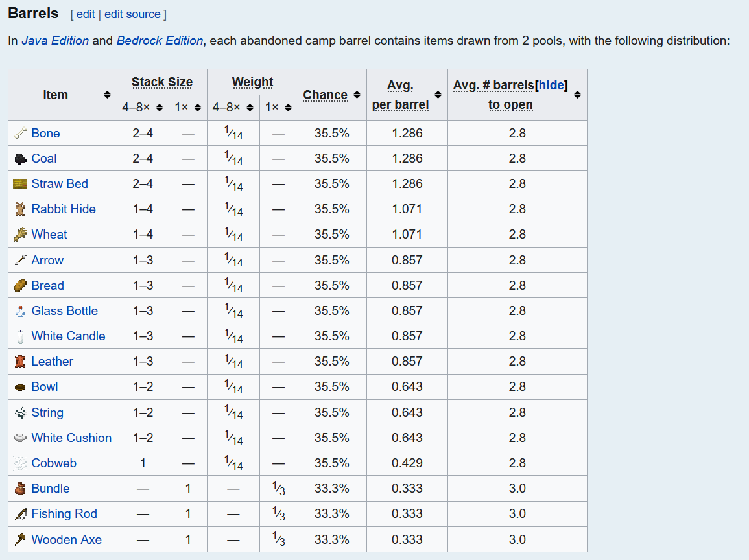Sort by Avg. per barrel column
Screen dimensions: 749x560
tap(438, 95)
